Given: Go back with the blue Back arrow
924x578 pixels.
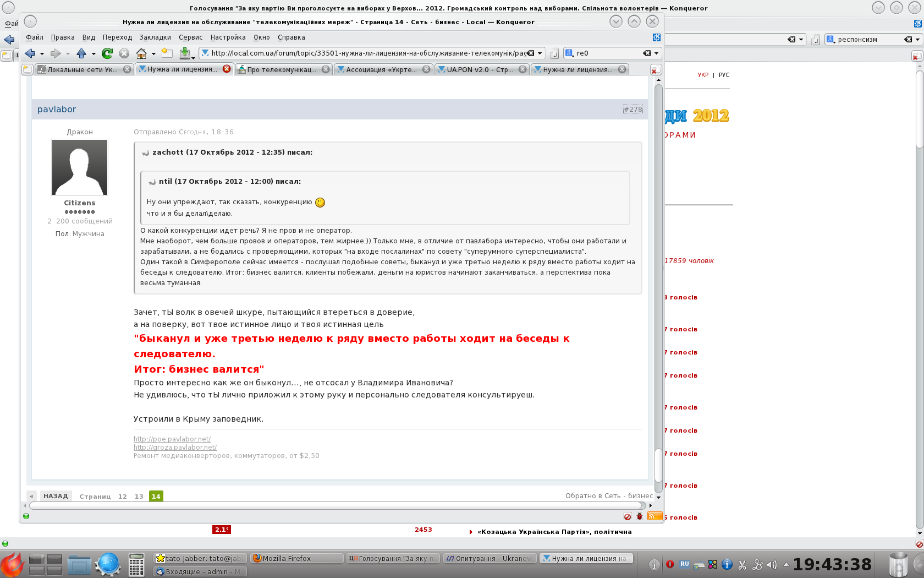Looking at the screenshot, I should pyautogui.click(x=30, y=53).
